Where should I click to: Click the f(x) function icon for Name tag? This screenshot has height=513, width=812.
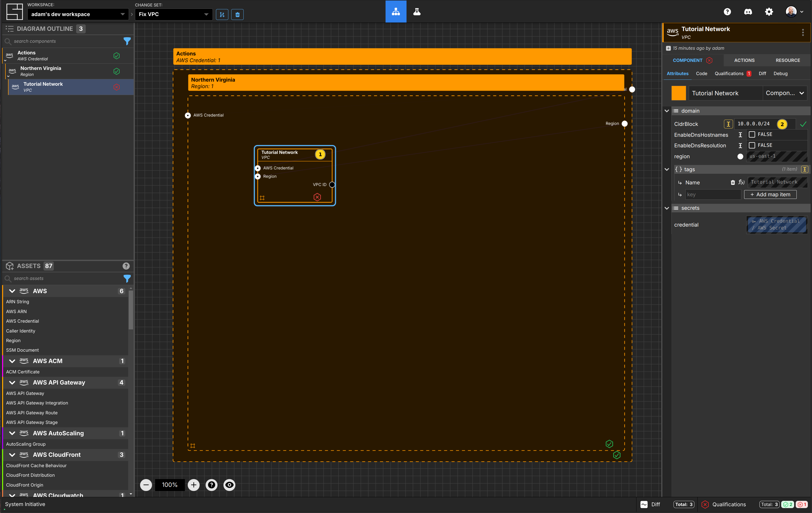click(x=741, y=183)
